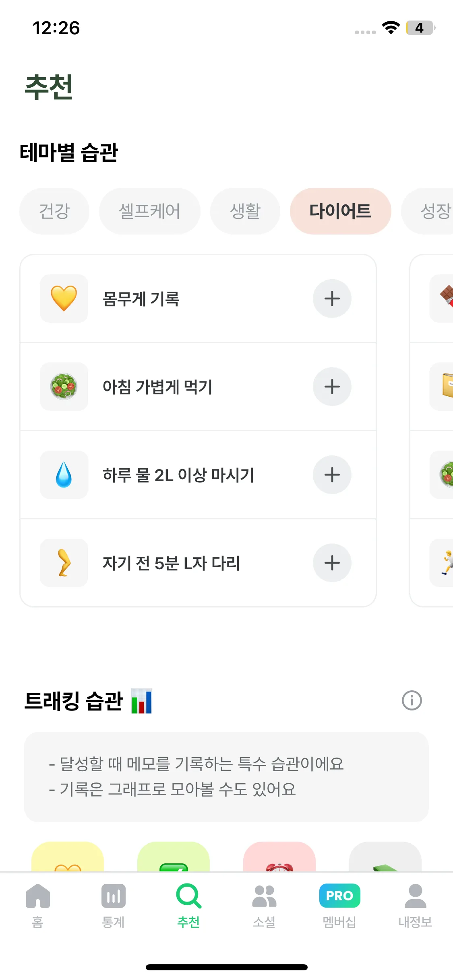Select the 셀프케어 theme chip
This screenshot has width=453, height=980.
pos(149,211)
